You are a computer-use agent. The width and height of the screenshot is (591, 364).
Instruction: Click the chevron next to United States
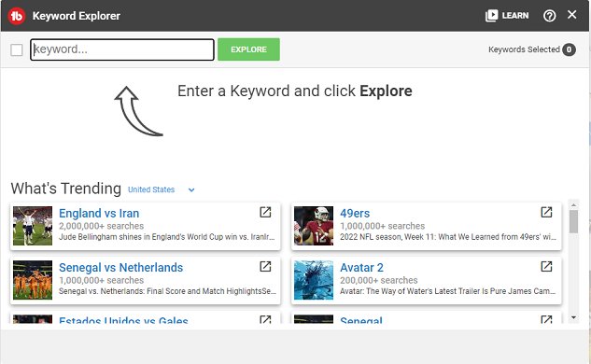click(x=191, y=189)
